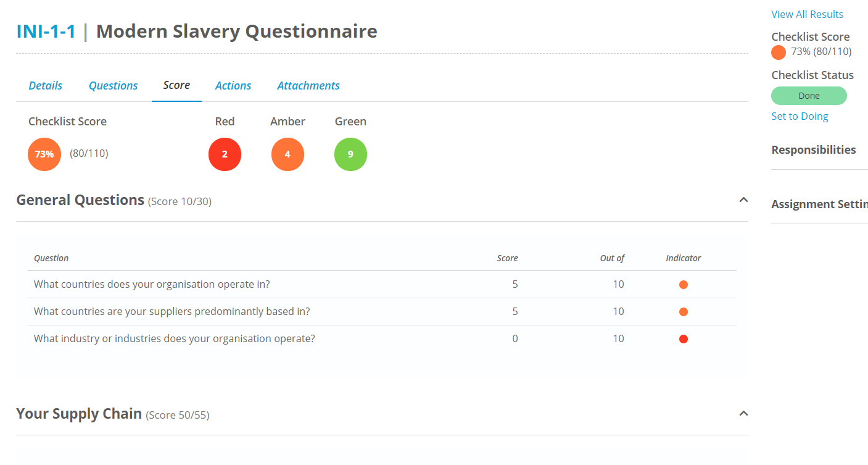This screenshot has width=868, height=465.
Task: Click Set to Doing to change status
Action: pyautogui.click(x=800, y=115)
